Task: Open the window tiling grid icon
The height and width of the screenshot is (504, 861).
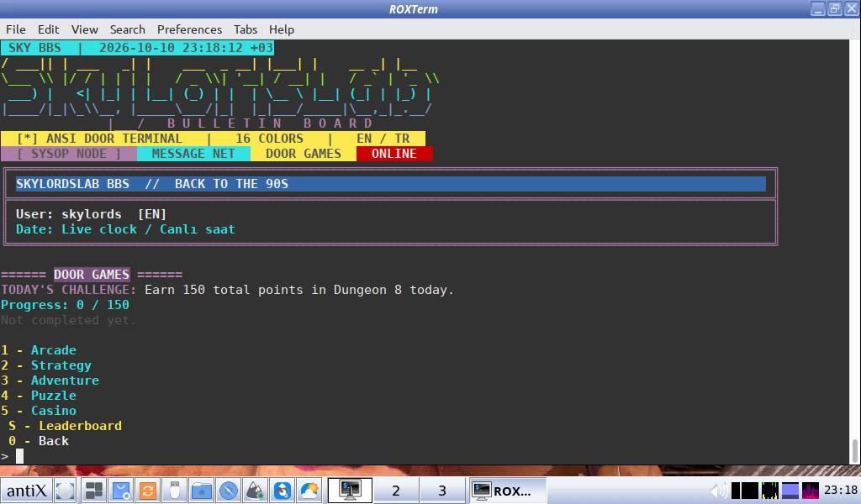Action: coord(94,491)
